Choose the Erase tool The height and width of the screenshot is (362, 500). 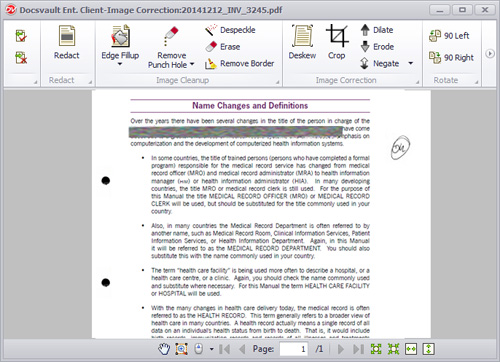tap(223, 47)
